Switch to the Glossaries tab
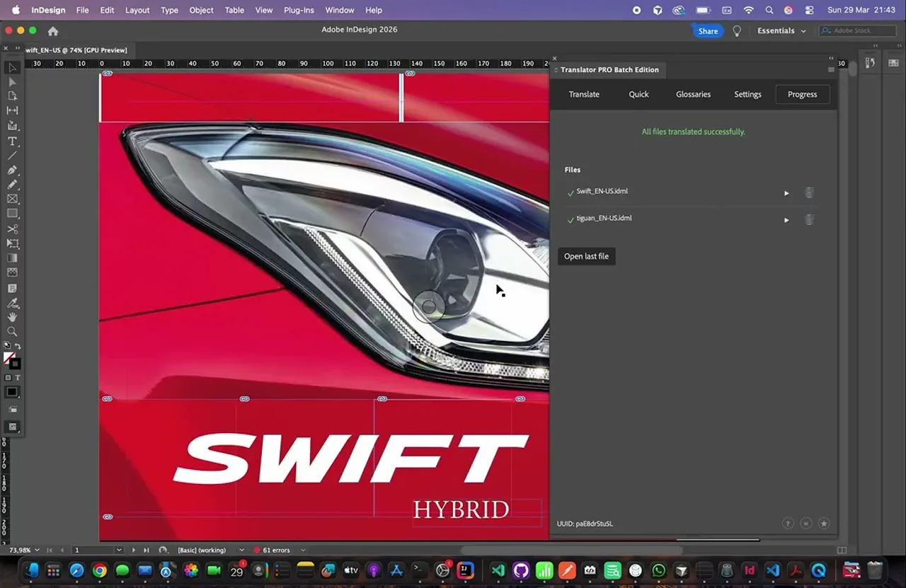Viewport: 906px width, 588px height. [693, 94]
